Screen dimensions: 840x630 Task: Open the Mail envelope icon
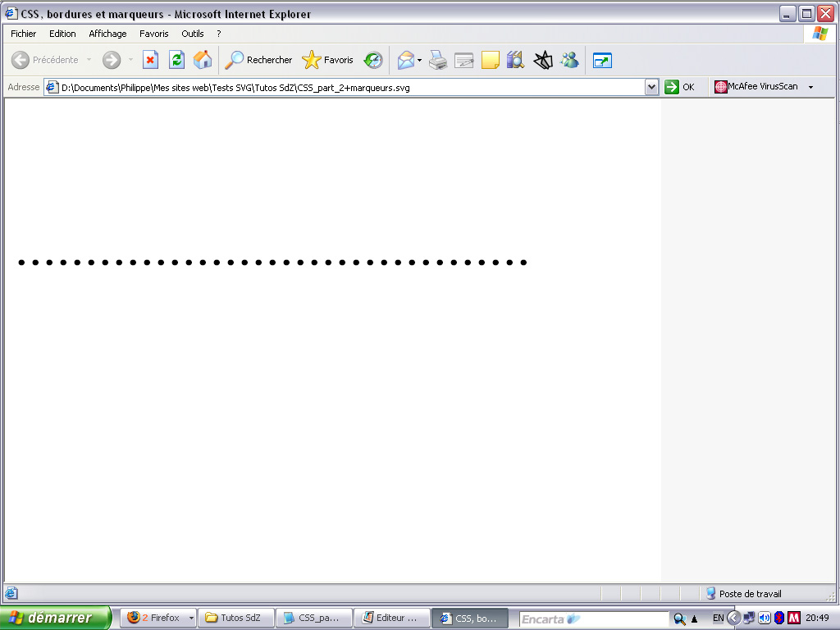point(406,60)
